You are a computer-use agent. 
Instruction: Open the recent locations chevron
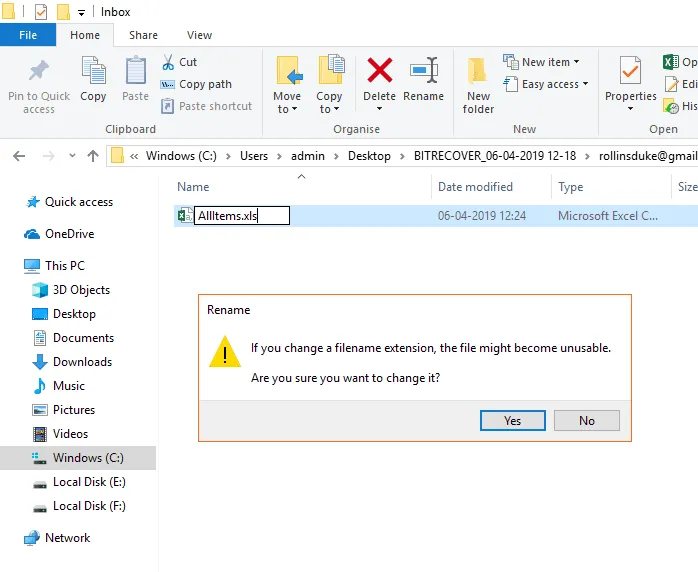72,156
